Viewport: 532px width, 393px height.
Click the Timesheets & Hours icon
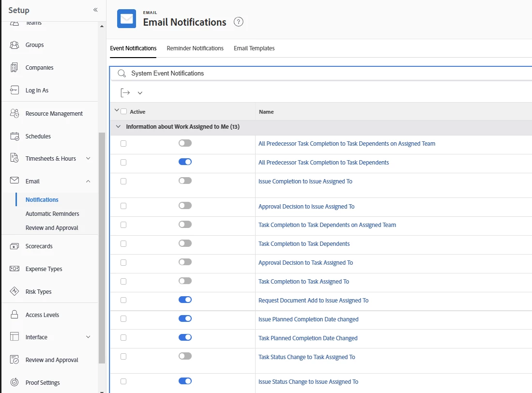point(14,158)
